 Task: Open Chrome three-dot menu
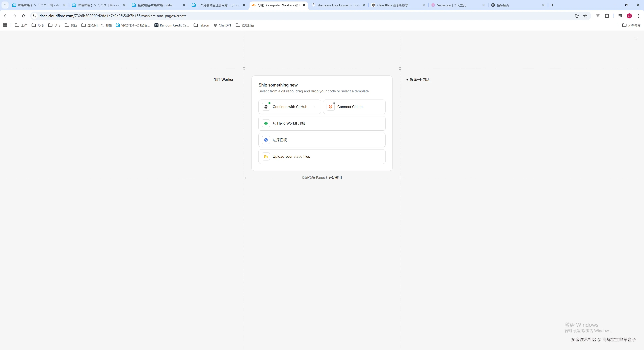pyautogui.click(x=638, y=16)
